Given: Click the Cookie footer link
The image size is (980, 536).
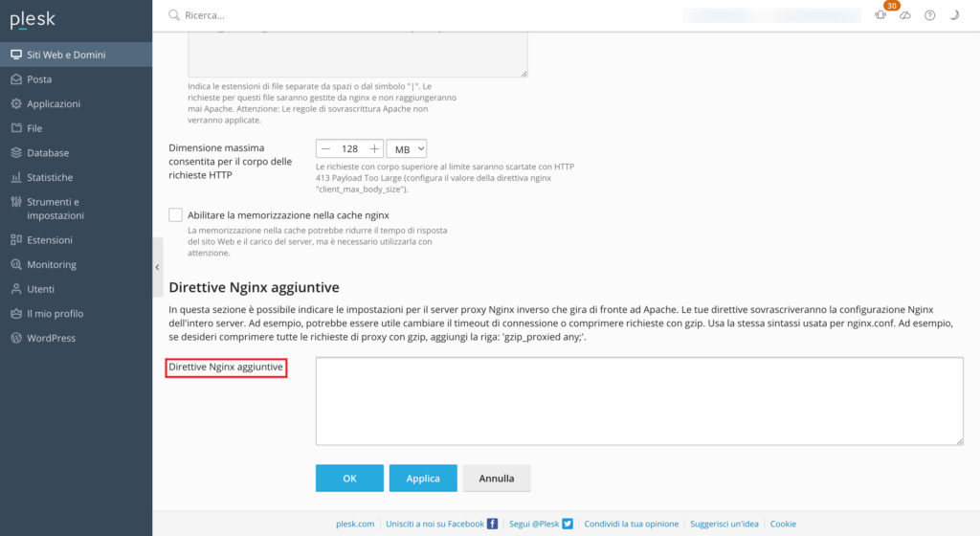Looking at the screenshot, I should click(783, 524).
